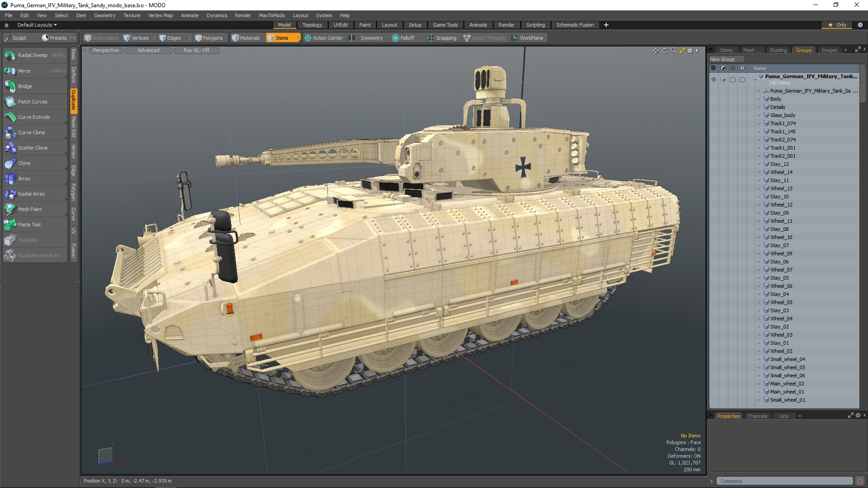Maximize viewport with yellow arrow icon
868x488 pixels.
pos(682,51)
